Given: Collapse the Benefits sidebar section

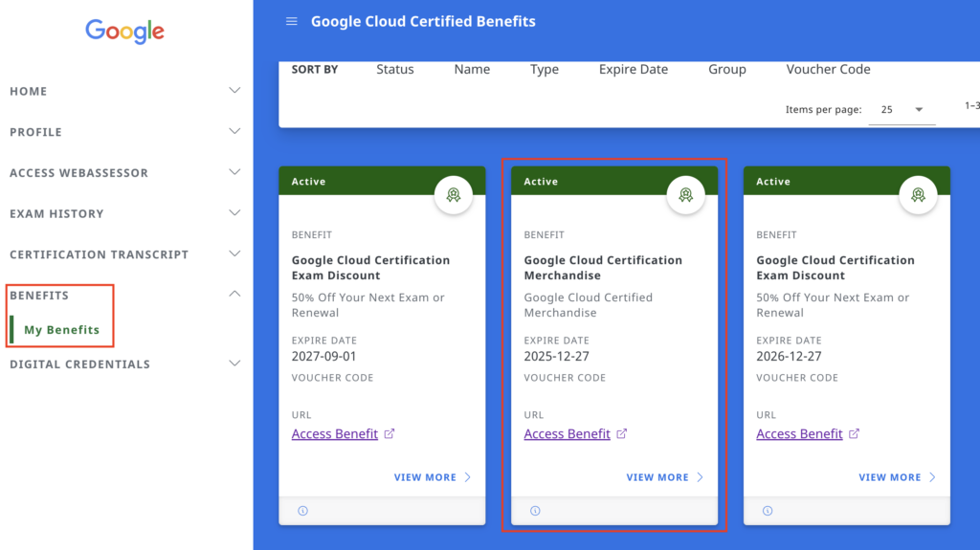Looking at the screenshot, I should (x=234, y=294).
